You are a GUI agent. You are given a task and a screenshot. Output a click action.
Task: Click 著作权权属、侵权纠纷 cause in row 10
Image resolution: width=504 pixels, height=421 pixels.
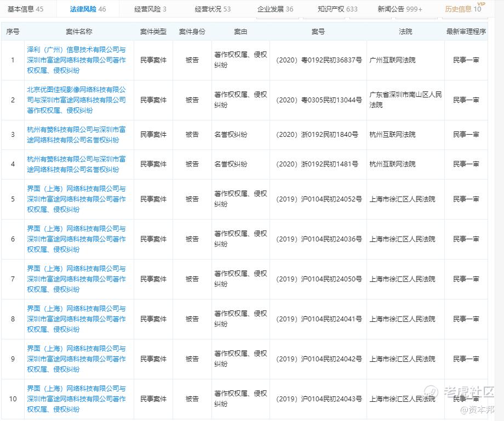click(x=240, y=399)
